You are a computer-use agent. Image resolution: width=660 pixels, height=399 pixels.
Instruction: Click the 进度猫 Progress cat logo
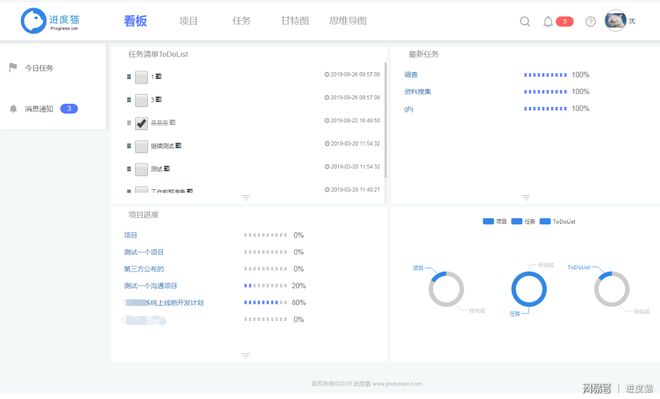(51, 21)
